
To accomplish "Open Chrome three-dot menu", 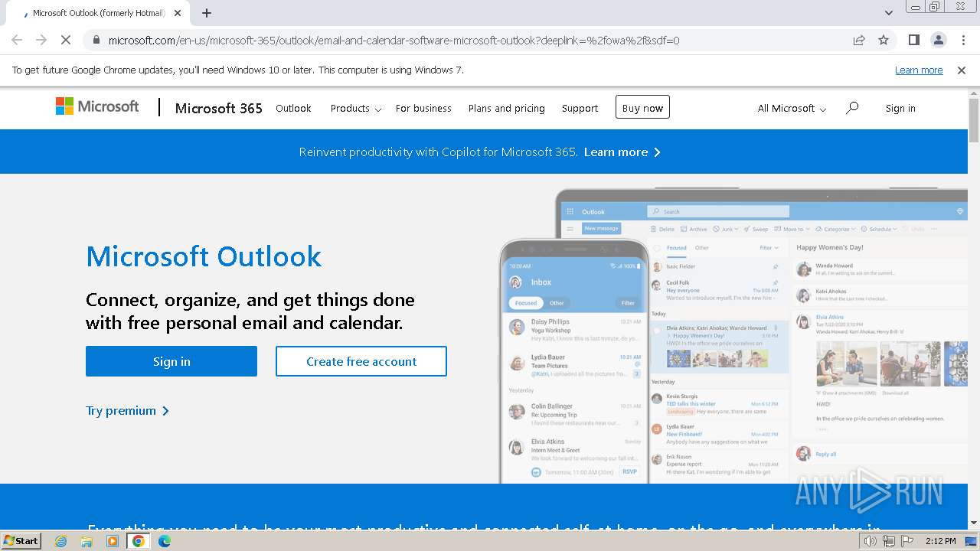I will tap(963, 40).
